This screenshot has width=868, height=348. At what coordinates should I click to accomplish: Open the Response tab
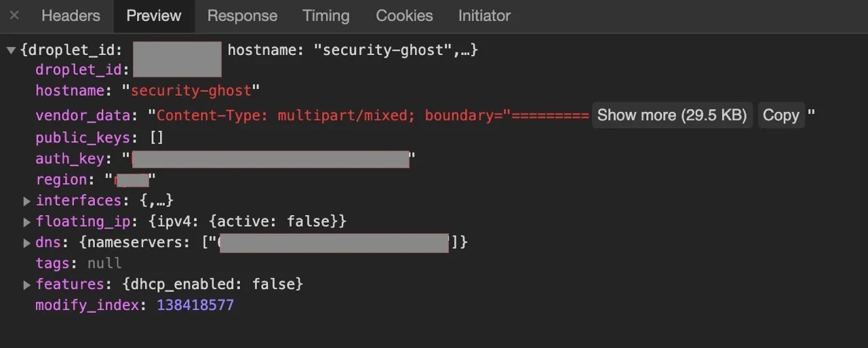coord(242,16)
